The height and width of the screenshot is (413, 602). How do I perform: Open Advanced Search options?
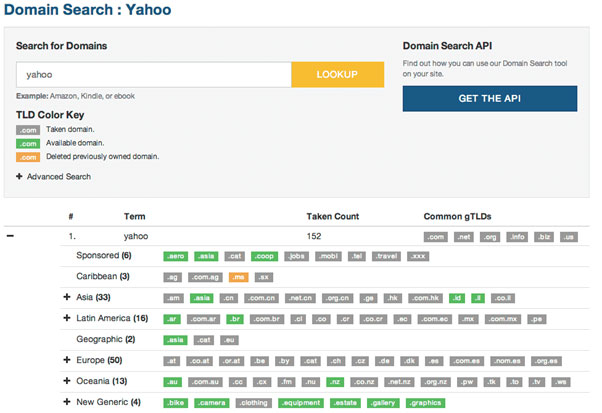point(53,177)
